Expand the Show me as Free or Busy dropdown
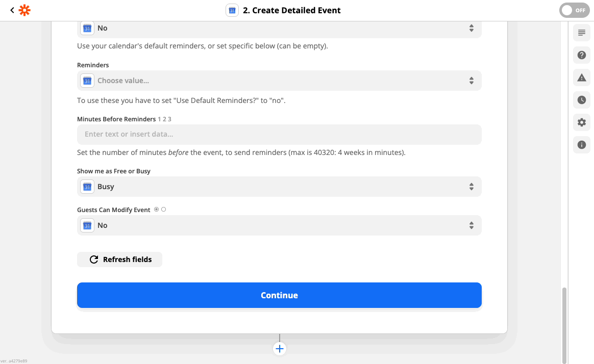 (279, 187)
